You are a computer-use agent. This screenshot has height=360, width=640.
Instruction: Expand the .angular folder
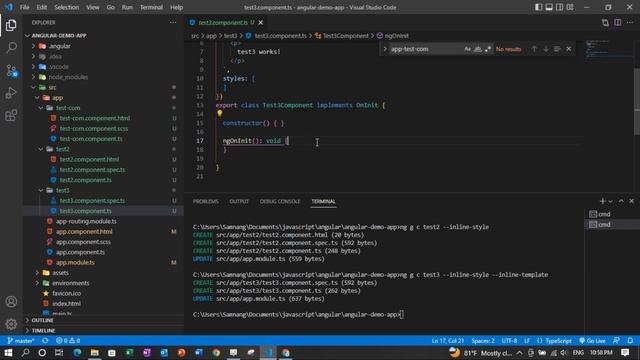[x=103, y=46]
